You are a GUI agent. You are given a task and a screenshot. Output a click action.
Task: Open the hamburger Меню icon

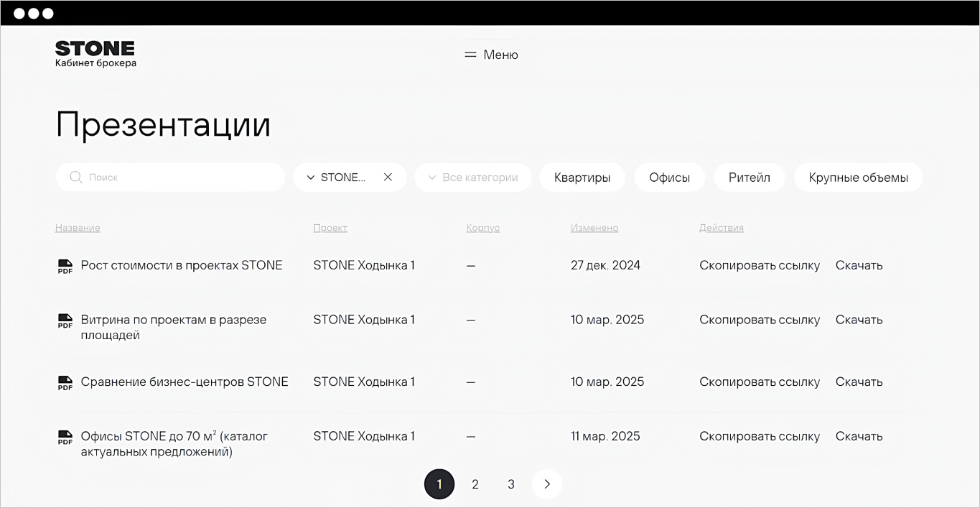coord(470,55)
